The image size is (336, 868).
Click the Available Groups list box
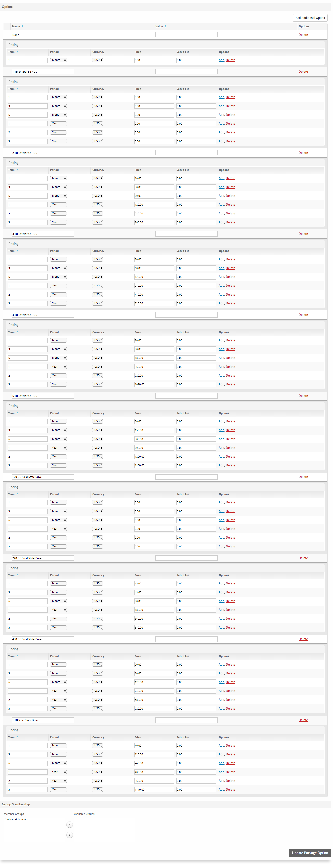tap(105, 830)
